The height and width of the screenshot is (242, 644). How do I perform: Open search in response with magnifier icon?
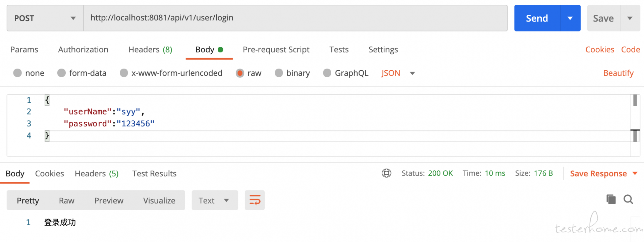click(x=628, y=199)
